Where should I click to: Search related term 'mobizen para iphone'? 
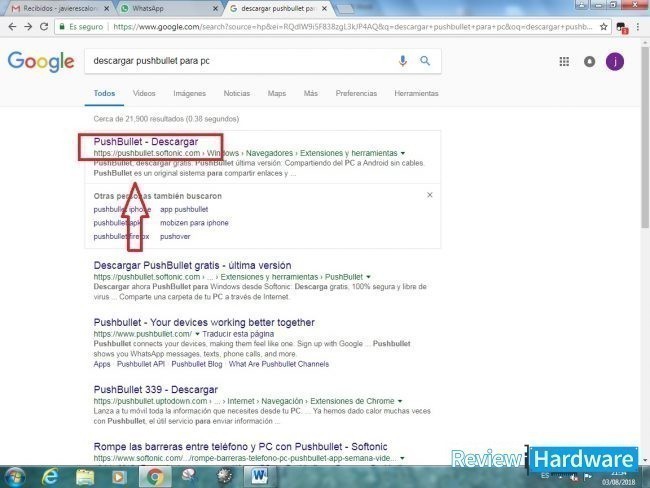(194, 223)
